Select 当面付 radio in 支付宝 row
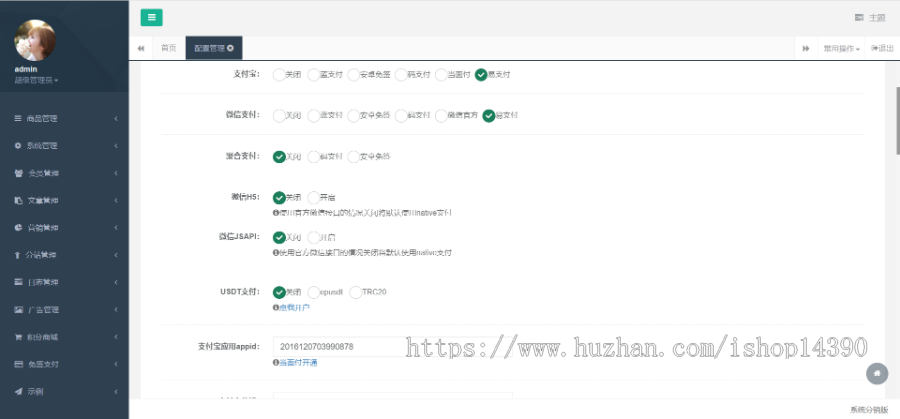The height and width of the screenshot is (419, 900). [x=441, y=75]
